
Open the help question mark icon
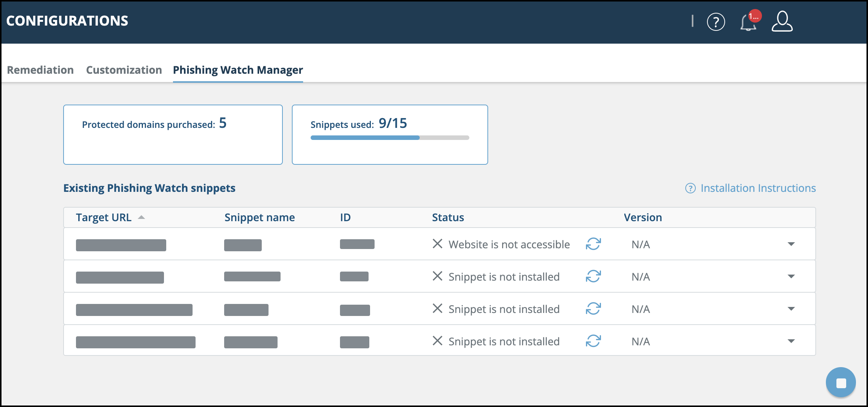(716, 22)
